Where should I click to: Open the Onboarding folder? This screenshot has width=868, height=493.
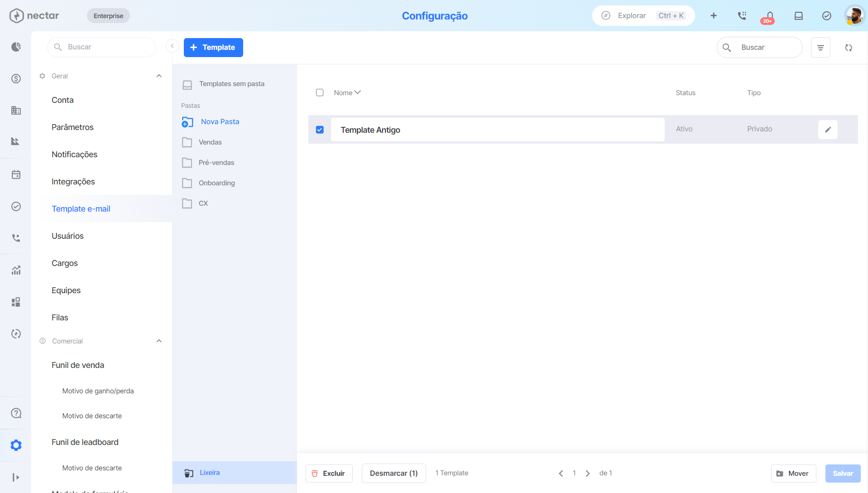tap(208, 183)
